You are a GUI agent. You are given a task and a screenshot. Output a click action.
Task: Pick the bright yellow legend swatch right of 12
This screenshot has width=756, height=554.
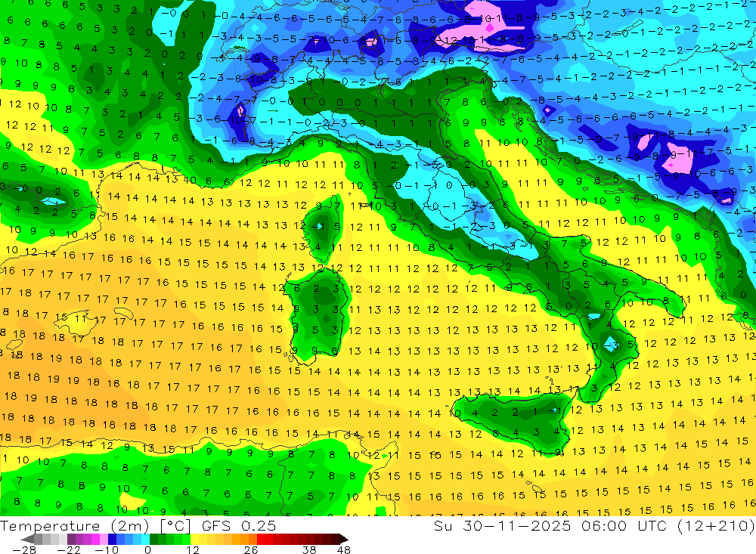[195, 539]
